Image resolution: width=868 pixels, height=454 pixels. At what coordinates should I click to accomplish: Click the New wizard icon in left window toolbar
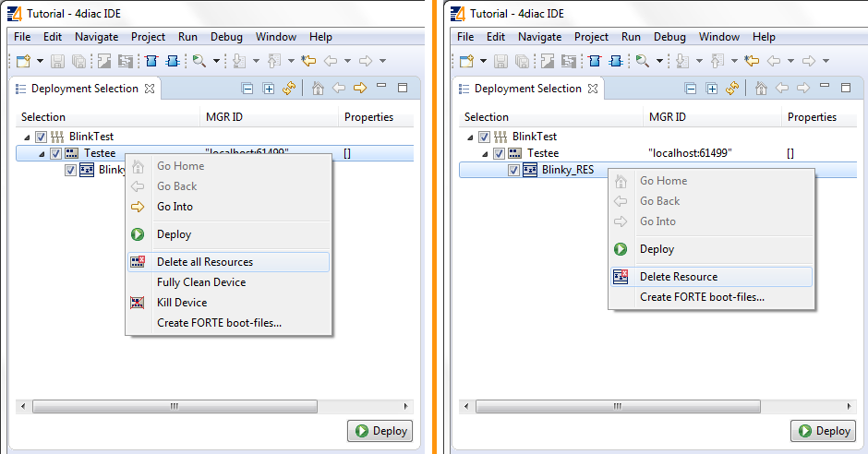23,61
